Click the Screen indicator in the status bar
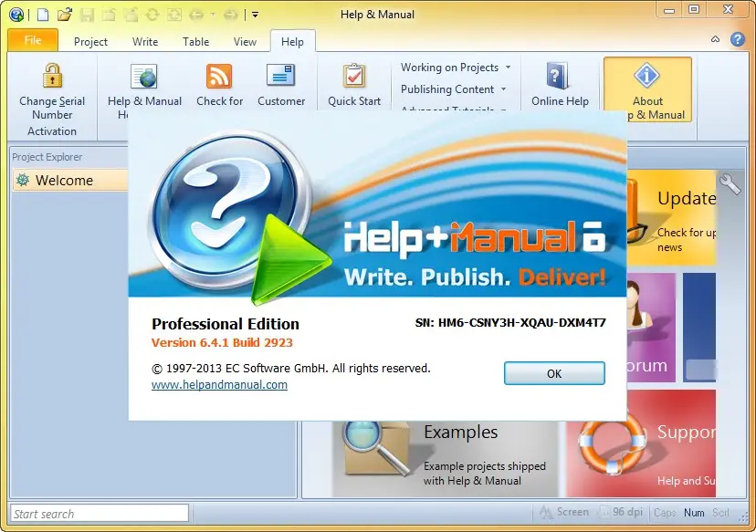The width and height of the screenshot is (756, 532). tap(564, 512)
